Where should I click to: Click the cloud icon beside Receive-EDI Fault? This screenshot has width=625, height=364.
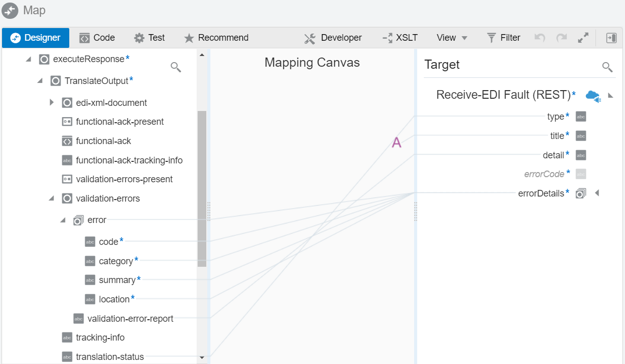click(593, 96)
